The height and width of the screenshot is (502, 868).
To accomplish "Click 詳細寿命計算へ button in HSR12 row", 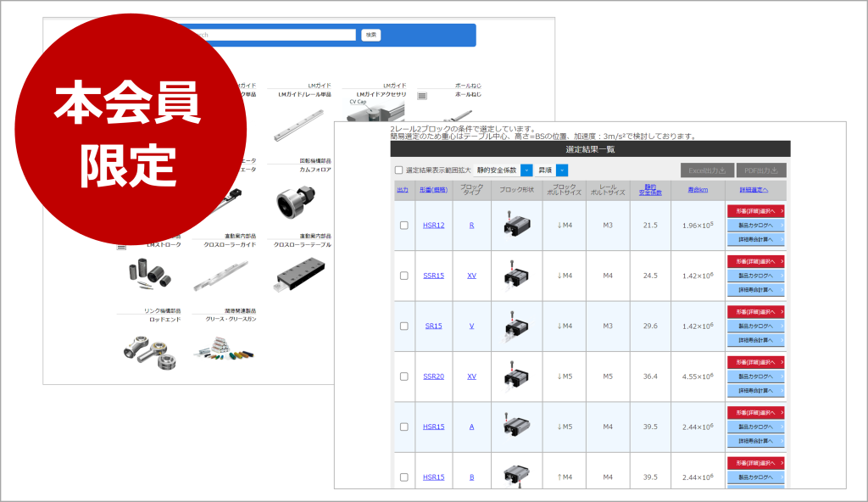I will click(x=755, y=240).
